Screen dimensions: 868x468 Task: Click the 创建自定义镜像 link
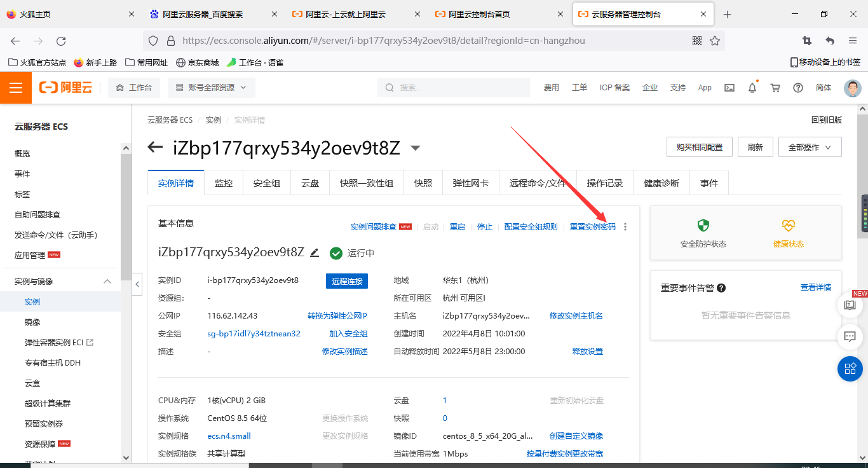pyautogui.click(x=576, y=436)
